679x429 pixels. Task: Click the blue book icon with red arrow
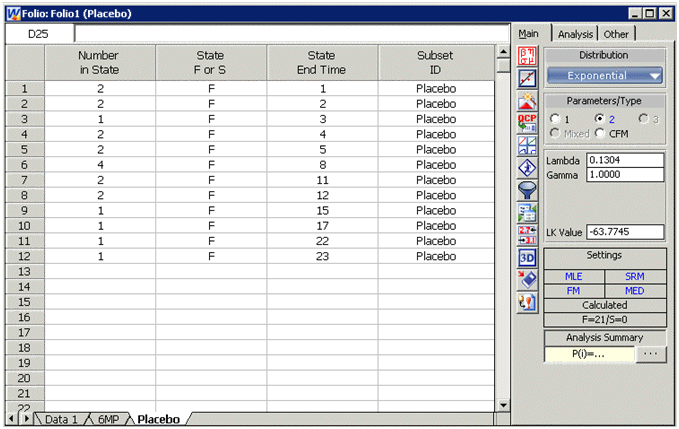coord(527,280)
